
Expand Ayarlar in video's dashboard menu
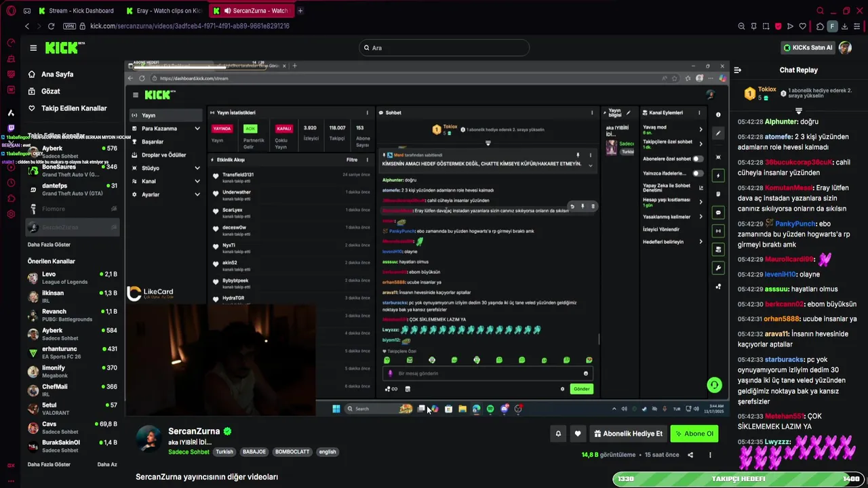tap(197, 195)
